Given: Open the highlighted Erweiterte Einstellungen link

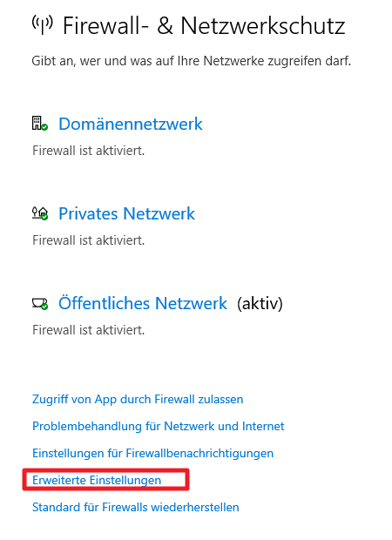Looking at the screenshot, I should (x=97, y=480).
